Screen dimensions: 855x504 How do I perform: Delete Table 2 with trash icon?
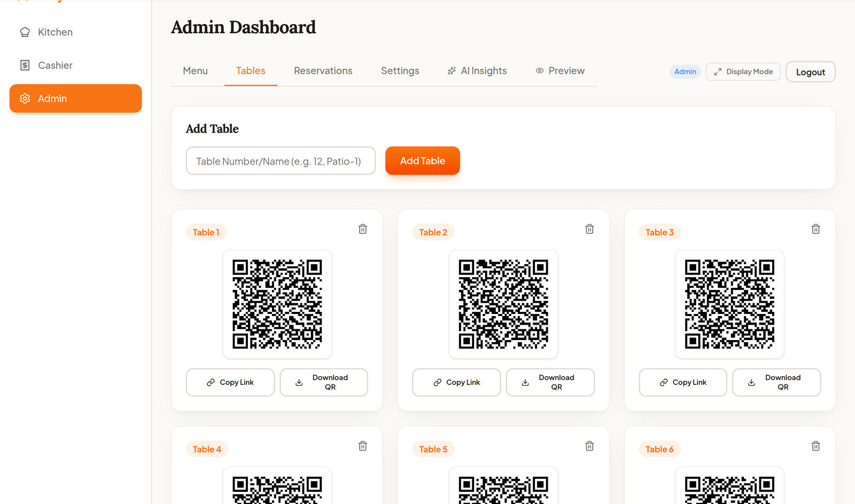tap(589, 229)
